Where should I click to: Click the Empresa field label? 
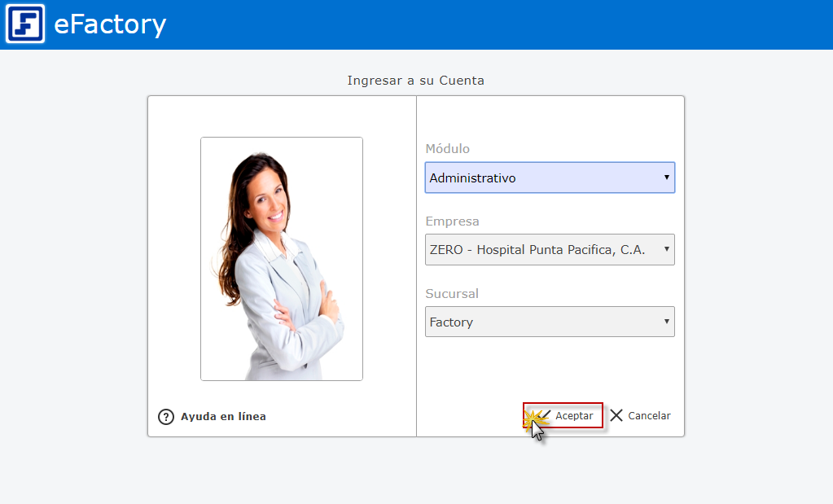[452, 221]
